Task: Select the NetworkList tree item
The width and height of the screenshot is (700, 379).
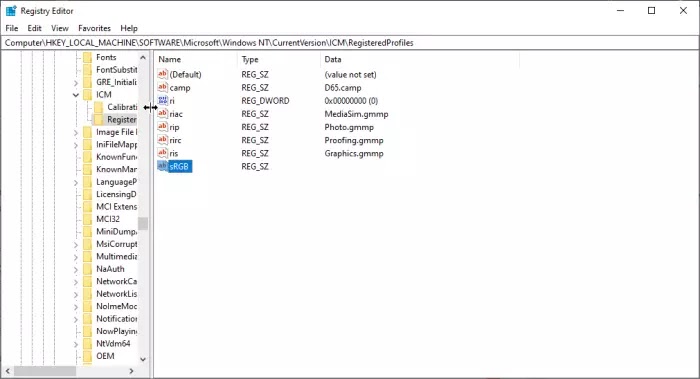Action: pyautogui.click(x=117, y=294)
